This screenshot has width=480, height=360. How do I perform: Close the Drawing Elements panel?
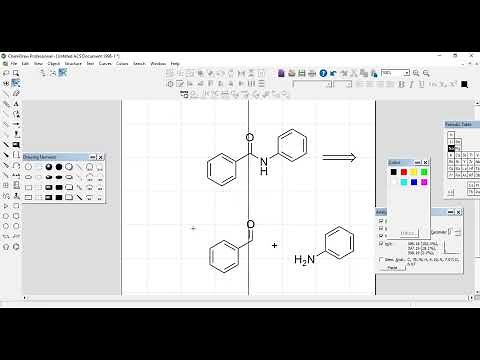pyautogui.click(x=101, y=157)
